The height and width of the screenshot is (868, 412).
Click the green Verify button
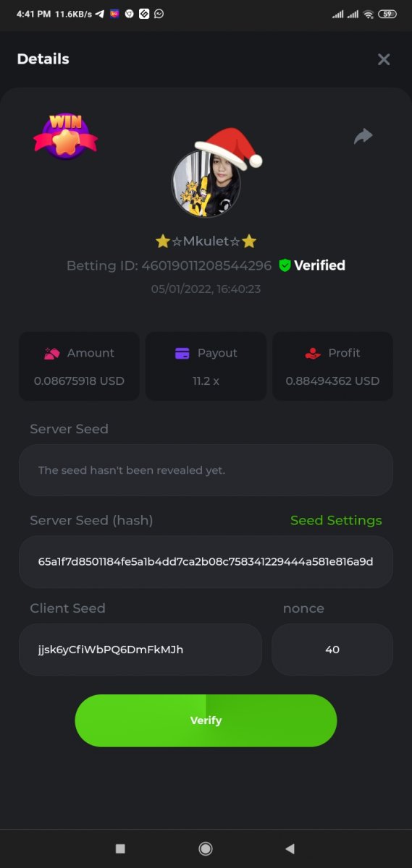click(206, 720)
